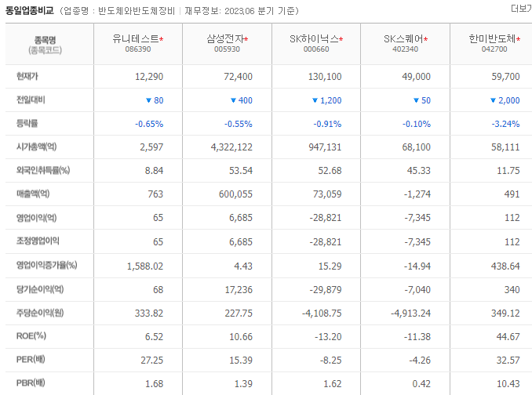The image size is (532, 395).
Task: Click stock code 042700
Action: point(494,49)
